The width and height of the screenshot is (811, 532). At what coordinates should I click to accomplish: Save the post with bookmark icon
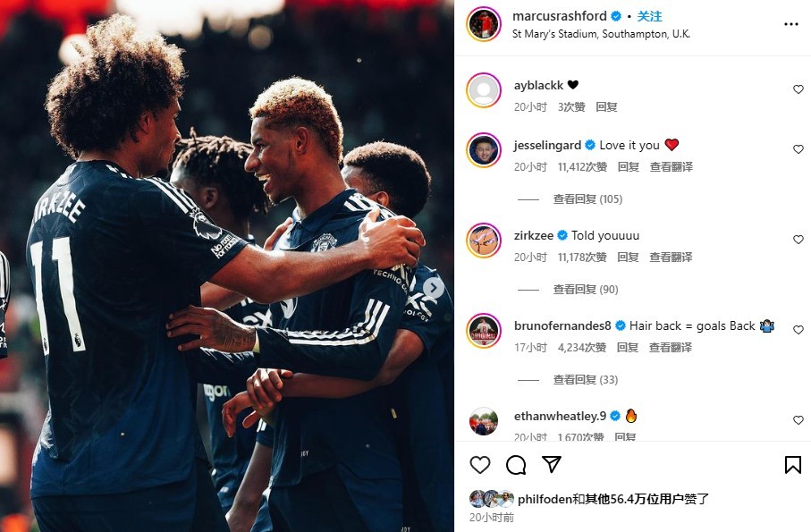792,465
